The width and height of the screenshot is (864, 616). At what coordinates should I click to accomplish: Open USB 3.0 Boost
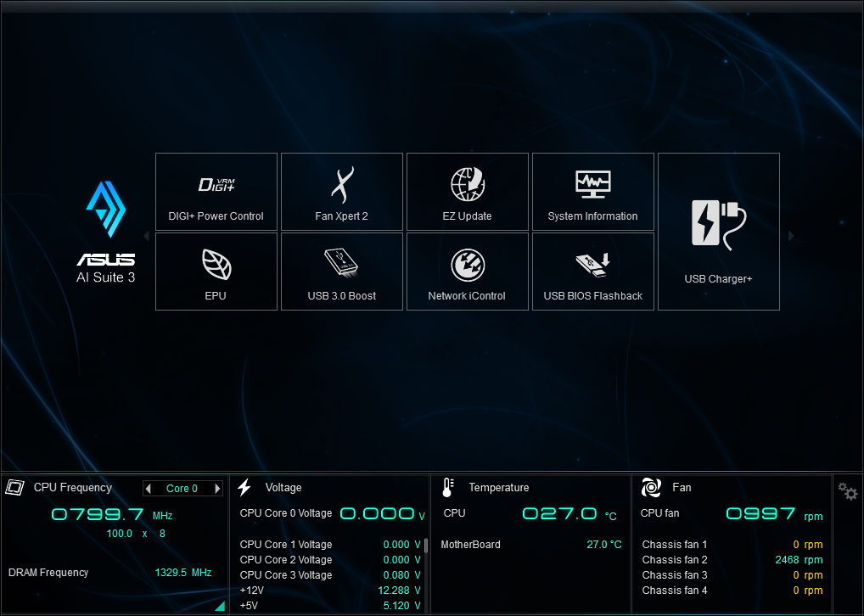pyautogui.click(x=342, y=272)
